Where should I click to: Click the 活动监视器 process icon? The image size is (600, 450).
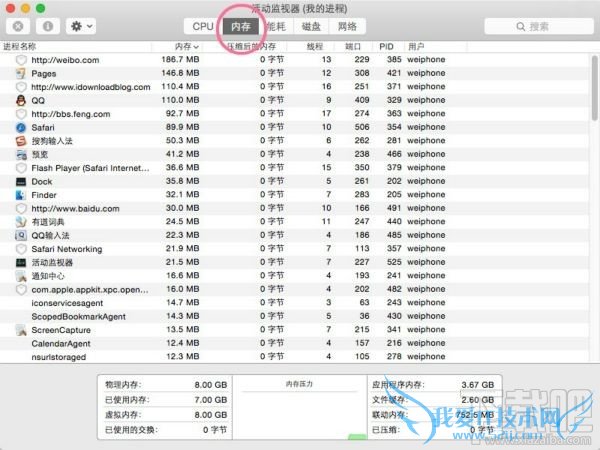click(x=21, y=262)
